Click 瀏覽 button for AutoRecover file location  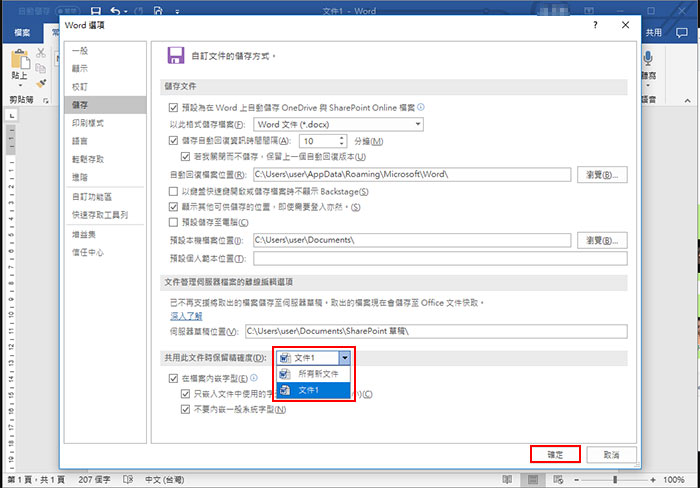(602, 175)
